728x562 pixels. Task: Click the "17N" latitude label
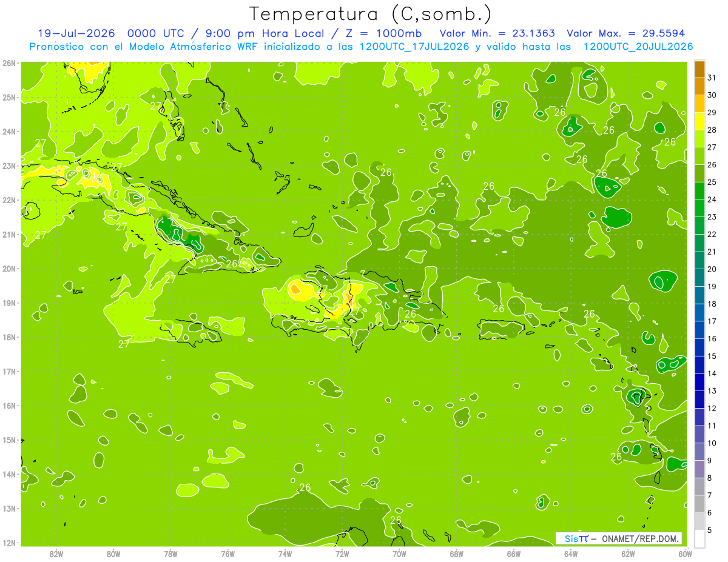[9, 371]
